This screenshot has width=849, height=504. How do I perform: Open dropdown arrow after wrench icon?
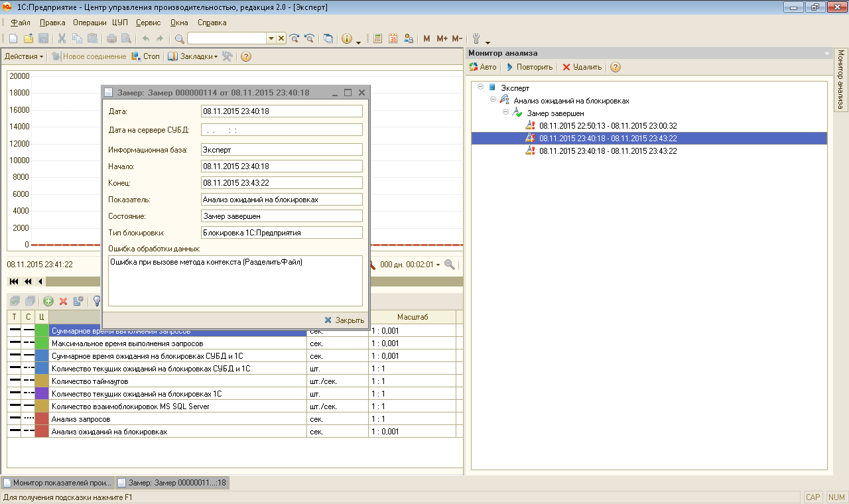pos(488,42)
